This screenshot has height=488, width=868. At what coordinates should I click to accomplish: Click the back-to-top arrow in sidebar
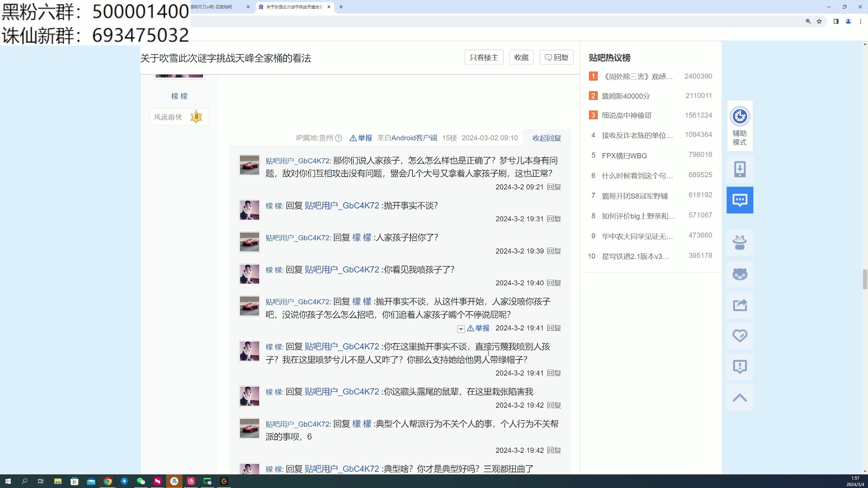click(740, 398)
